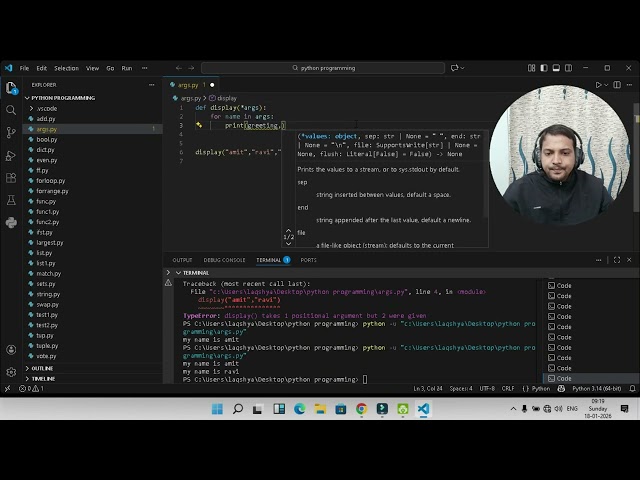This screenshot has height=480, width=640.
Task: Open the errors and warnings status item
Action: pos(32,389)
